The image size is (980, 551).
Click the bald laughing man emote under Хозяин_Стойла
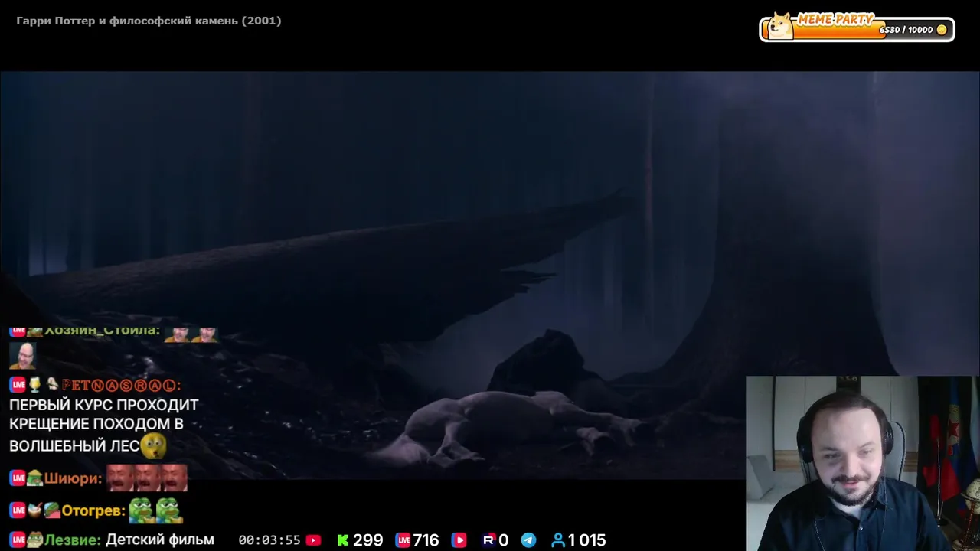(21, 356)
